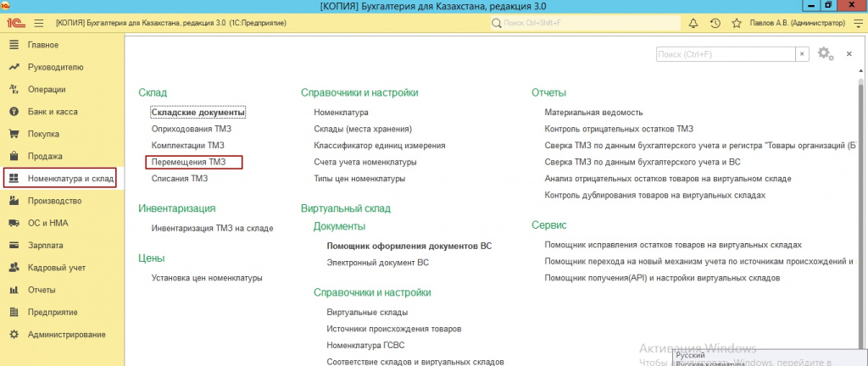Open Анализ отрицательных остатков товаров на виртуальном складе
This screenshot has width=868, height=366.
tap(668, 179)
